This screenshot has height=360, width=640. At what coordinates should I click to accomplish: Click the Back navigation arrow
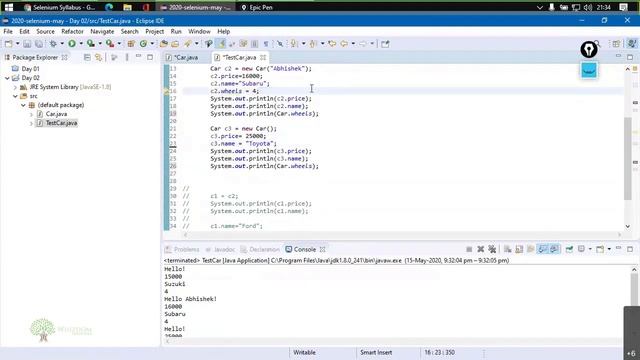point(344,44)
